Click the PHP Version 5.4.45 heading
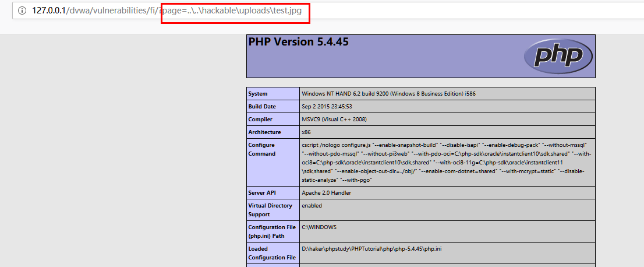Viewport: 644px width, 267px height. tap(299, 42)
